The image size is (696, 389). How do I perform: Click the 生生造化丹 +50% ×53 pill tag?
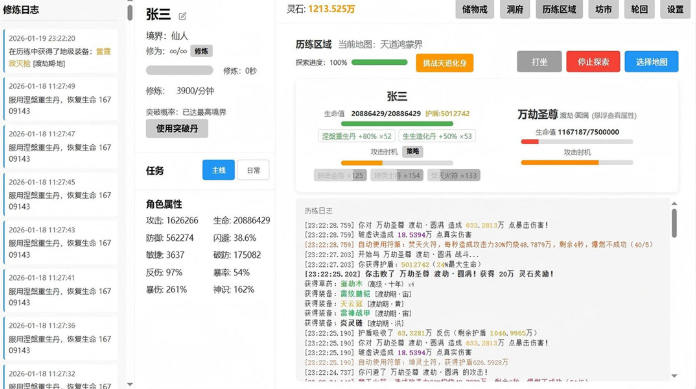point(437,136)
